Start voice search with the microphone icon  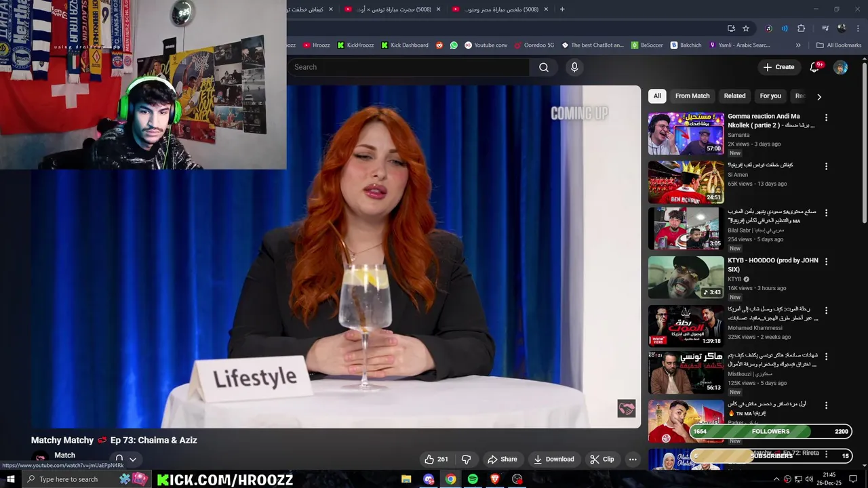574,67
